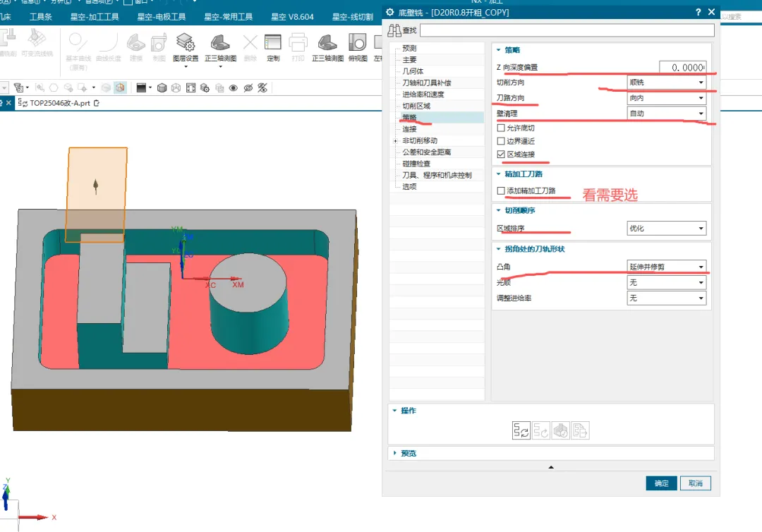
Task: Click the Z 向深度偏置 value field
Action: (682, 68)
